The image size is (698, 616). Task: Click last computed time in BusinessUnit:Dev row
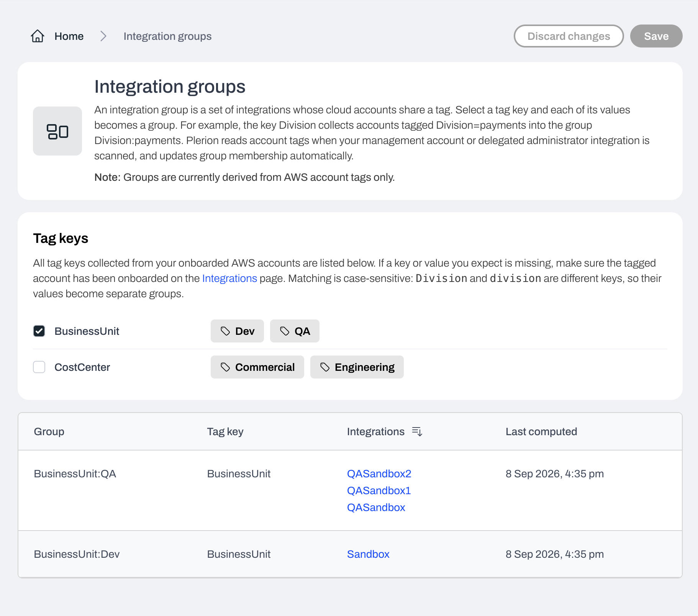555,554
